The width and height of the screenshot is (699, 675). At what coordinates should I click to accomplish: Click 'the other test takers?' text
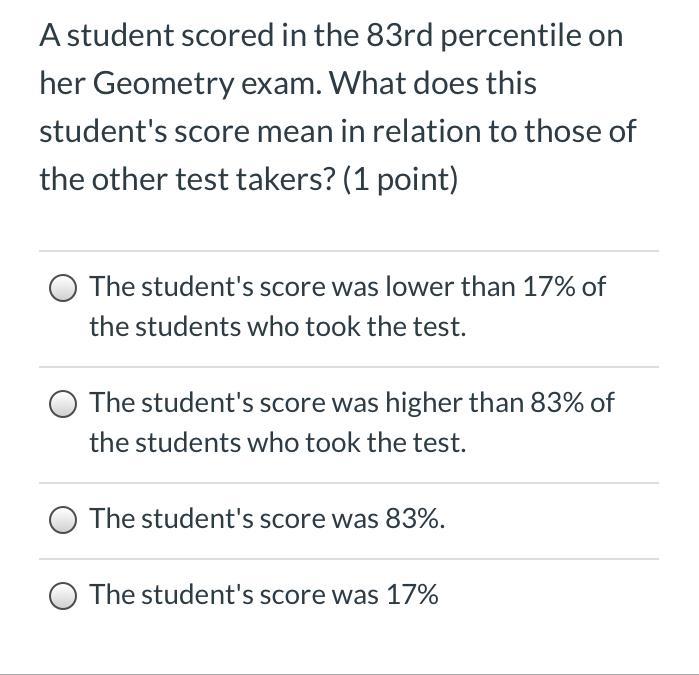tap(187, 180)
